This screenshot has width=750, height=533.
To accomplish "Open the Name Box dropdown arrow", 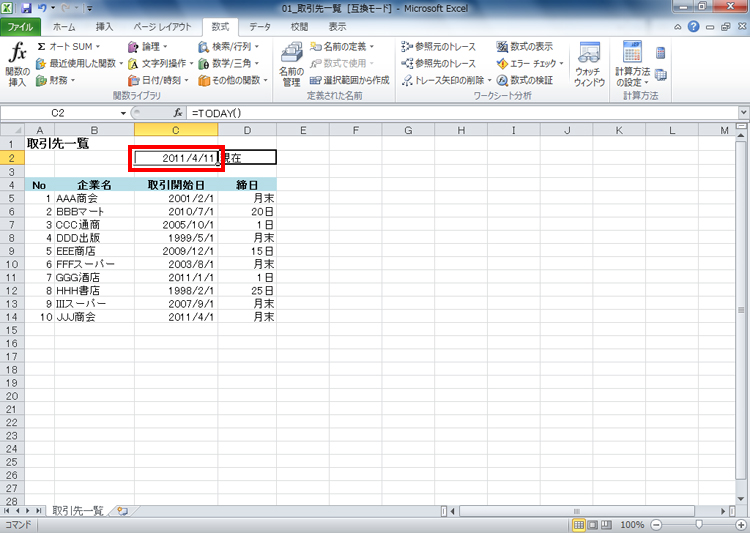I will pos(123,113).
